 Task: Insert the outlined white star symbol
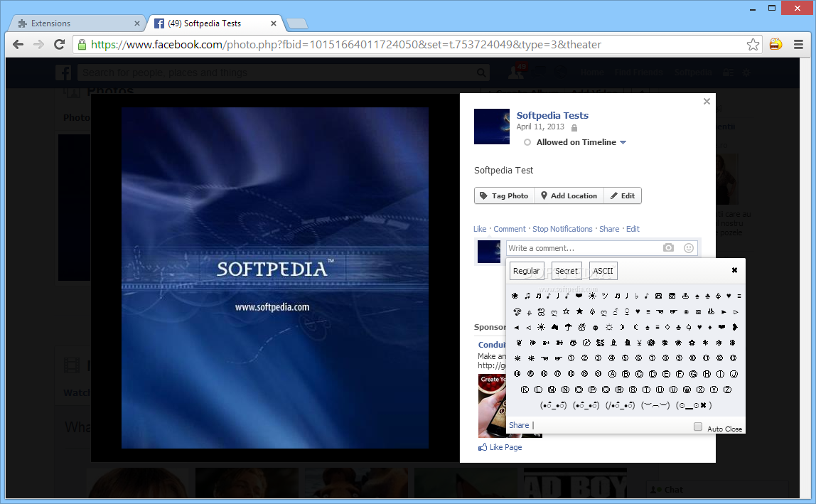tap(567, 311)
